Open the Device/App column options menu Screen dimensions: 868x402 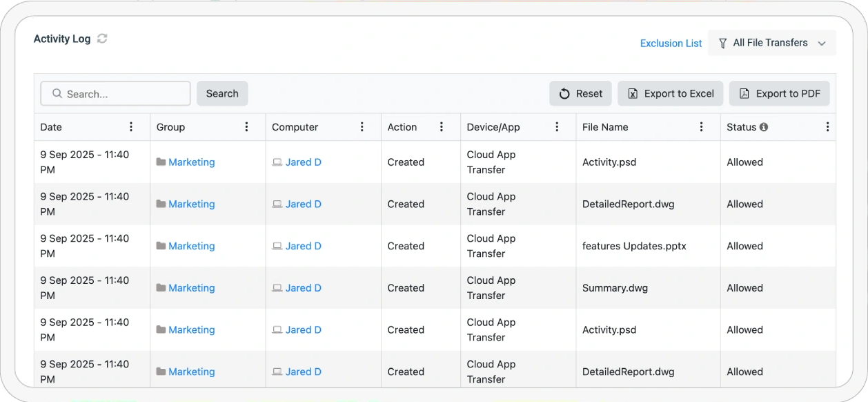tap(557, 127)
